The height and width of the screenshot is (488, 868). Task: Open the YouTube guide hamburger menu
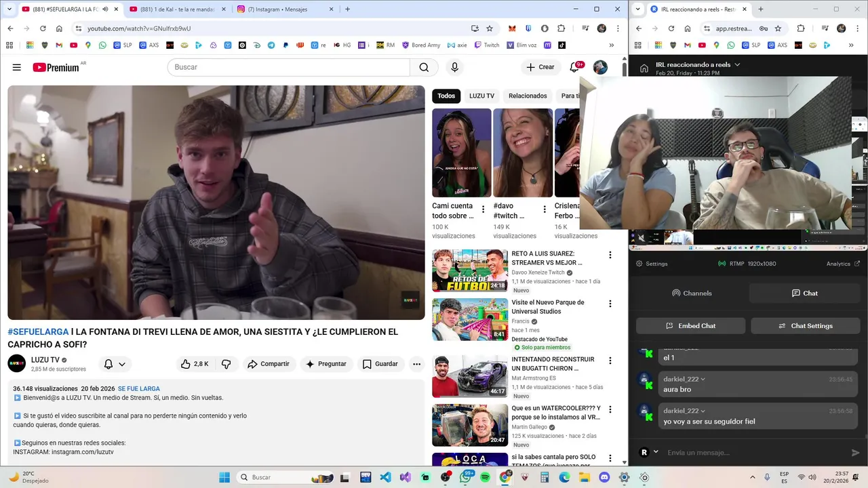[x=17, y=67]
